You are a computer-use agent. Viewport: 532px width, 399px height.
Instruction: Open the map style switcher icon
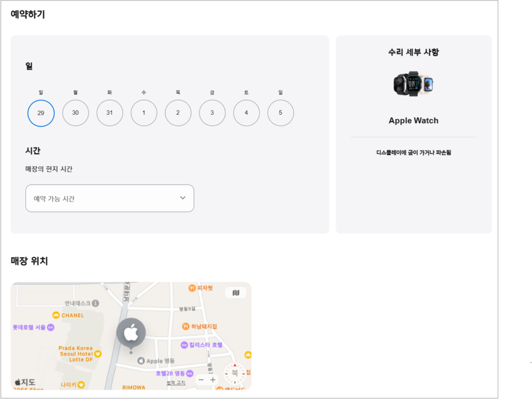(236, 292)
